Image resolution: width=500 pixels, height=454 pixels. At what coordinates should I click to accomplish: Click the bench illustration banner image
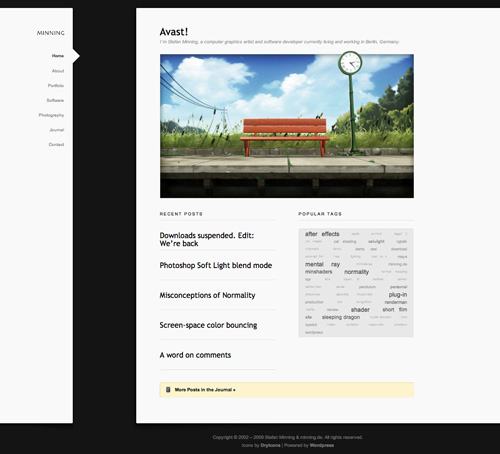[x=287, y=126]
